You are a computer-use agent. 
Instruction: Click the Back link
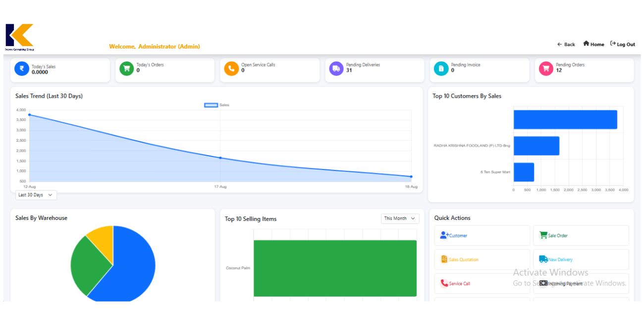tap(566, 45)
